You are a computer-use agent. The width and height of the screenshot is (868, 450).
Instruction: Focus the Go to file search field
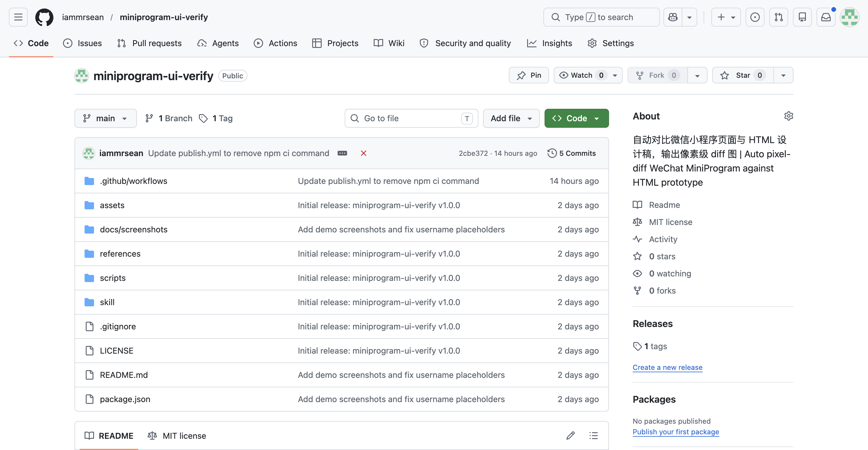[412, 118]
